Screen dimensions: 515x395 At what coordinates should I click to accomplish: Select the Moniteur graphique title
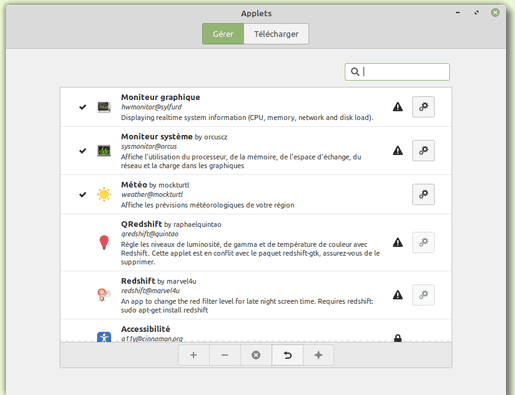tap(161, 97)
